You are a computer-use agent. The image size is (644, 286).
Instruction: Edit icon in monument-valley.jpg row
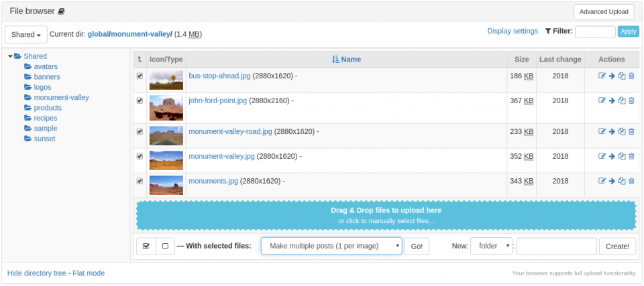pyautogui.click(x=602, y=156)
